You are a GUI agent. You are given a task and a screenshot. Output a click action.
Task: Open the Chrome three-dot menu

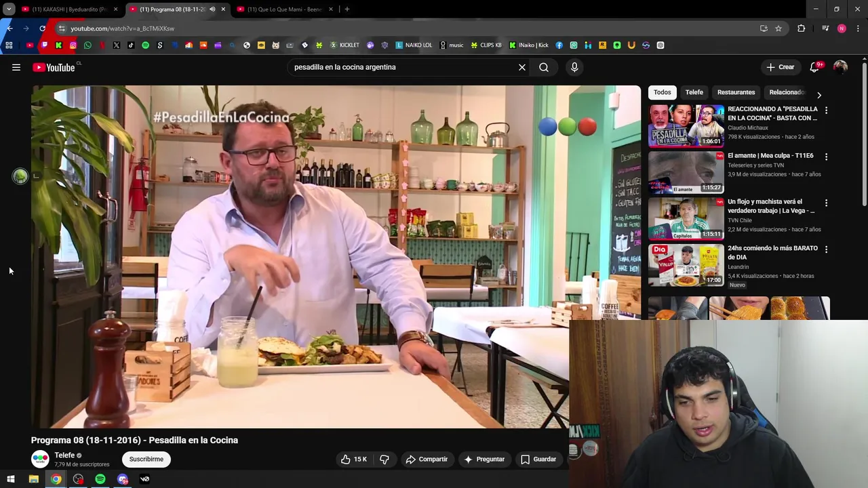point(859,28)
